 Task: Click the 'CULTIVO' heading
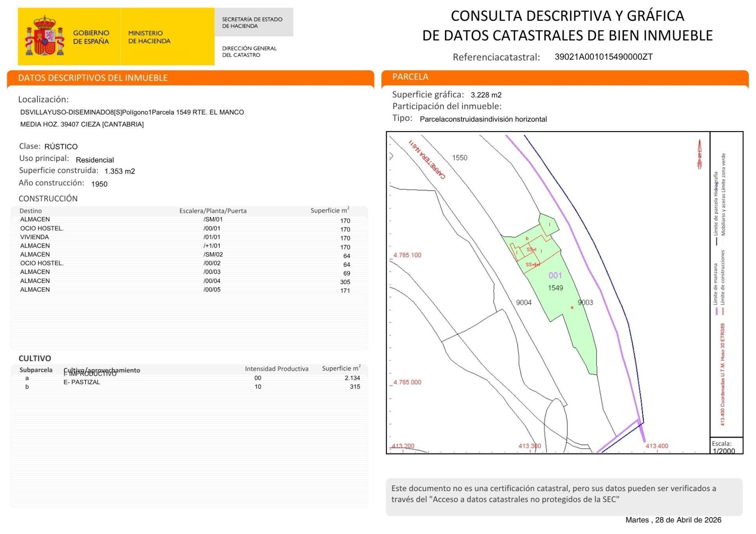(35, 358)
